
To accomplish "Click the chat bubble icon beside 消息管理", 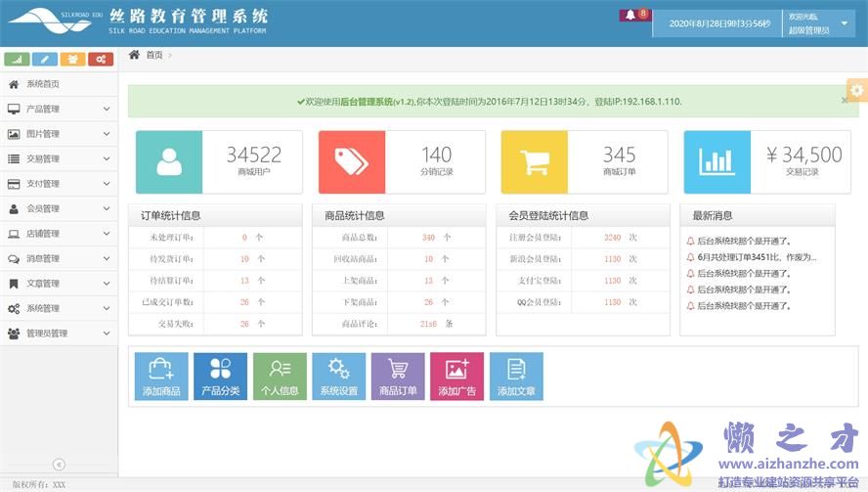I will click(14, 259).
